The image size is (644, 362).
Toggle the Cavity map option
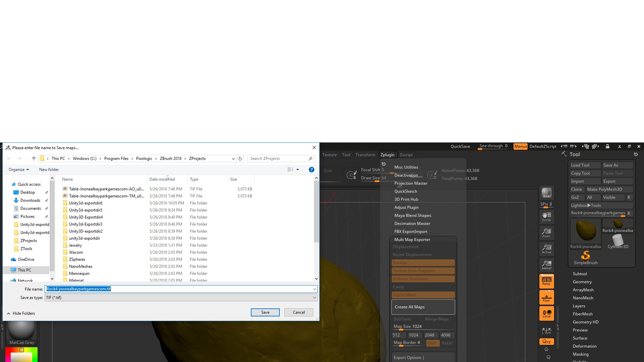coord(423,287)
